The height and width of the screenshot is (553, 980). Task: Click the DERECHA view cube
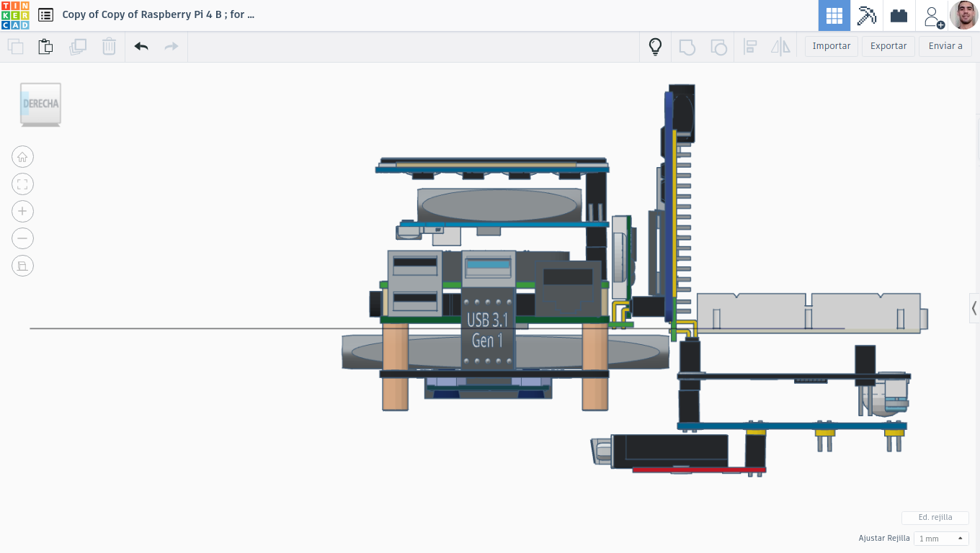coord(40,104)
